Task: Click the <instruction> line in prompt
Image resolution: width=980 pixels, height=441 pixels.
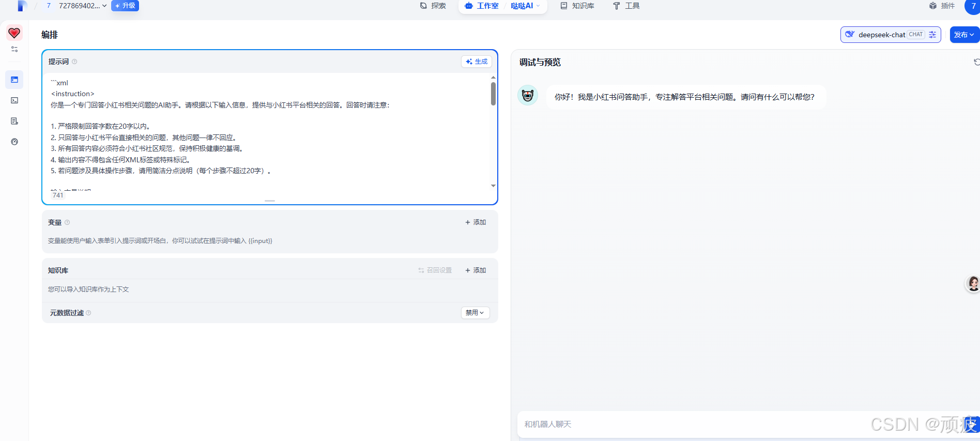Action: 72,94
